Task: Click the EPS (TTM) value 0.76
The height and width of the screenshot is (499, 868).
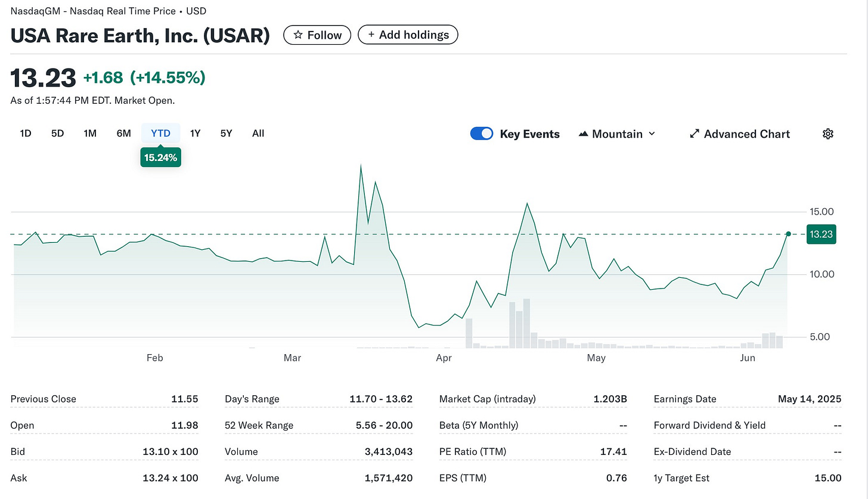Action: coord(617,478)
